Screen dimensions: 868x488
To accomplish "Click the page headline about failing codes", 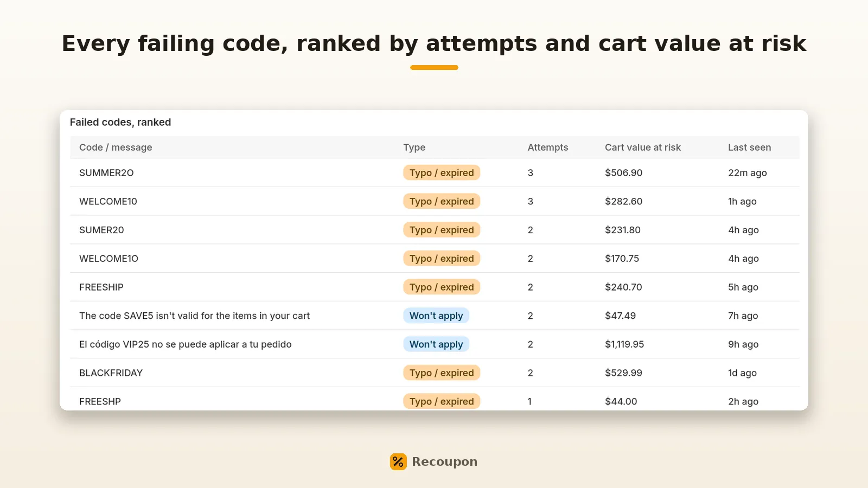I will click(434, 43).
